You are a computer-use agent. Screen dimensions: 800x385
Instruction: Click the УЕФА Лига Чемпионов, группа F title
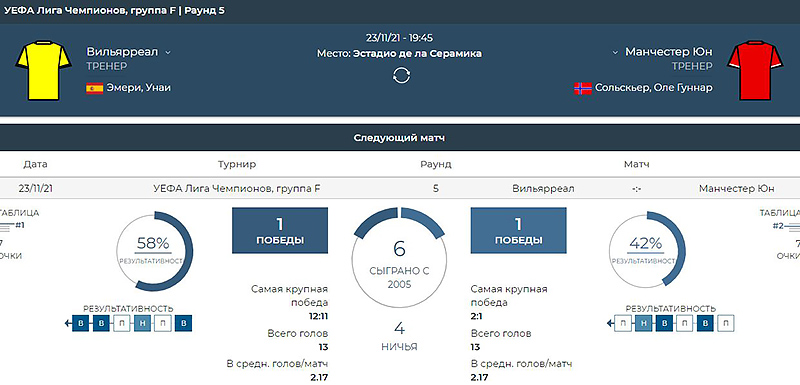click(90, 10)
